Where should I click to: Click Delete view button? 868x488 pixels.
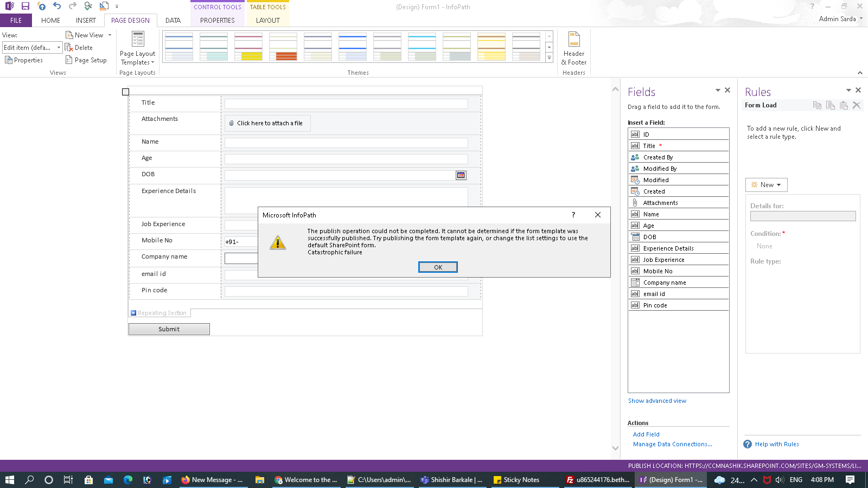click(79, 48)
